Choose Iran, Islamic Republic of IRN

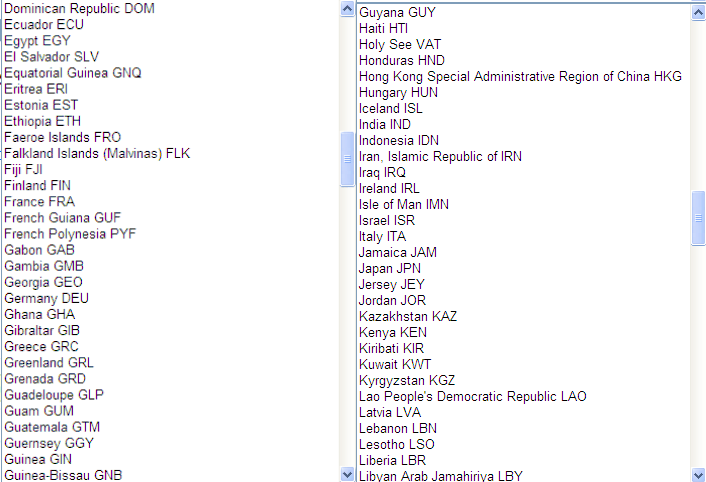pyautogui.click(x=440, y=156)
